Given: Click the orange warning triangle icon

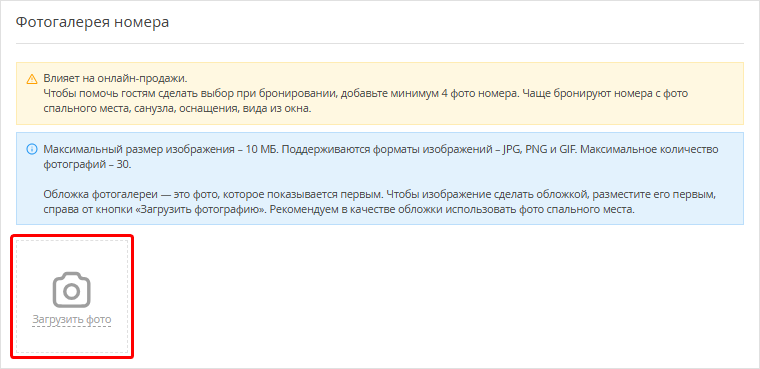Looking at the screenshot, I should tap(32, 79).
